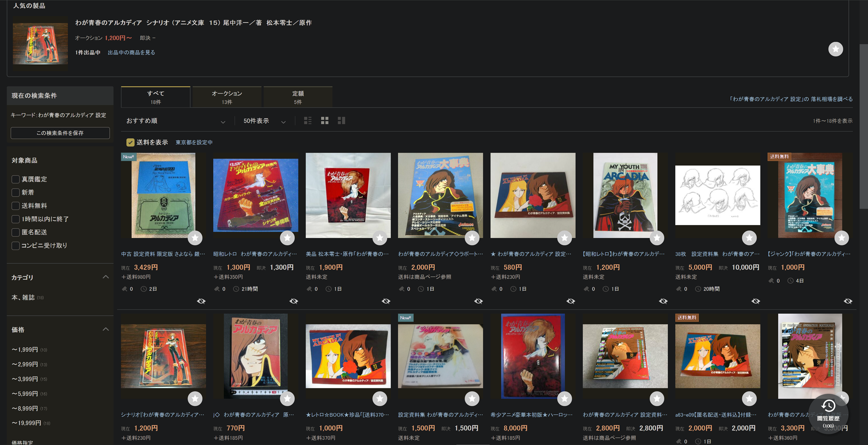Switch to the オークション tab
The height and width of the screenshot is (445, 868).
point(227,97)
